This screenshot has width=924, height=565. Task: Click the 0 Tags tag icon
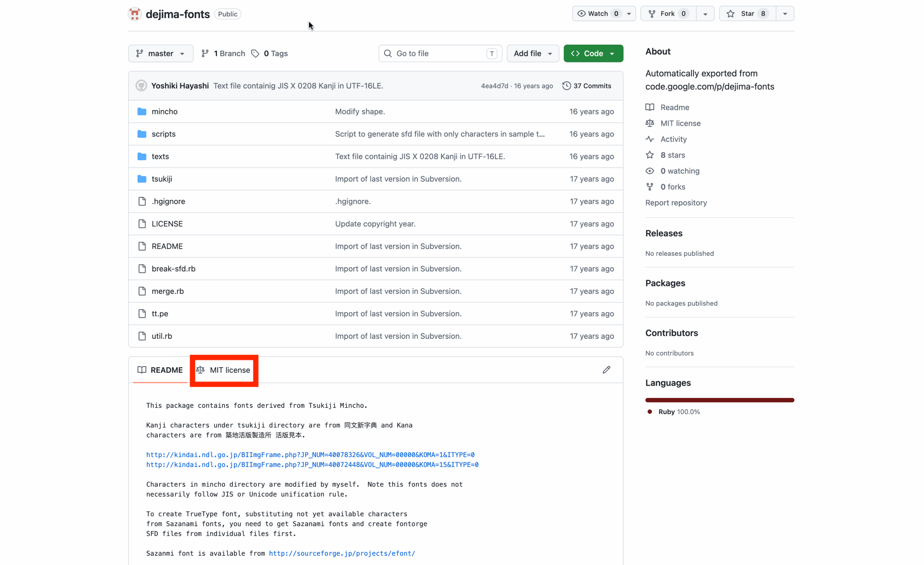pos(256,53)
